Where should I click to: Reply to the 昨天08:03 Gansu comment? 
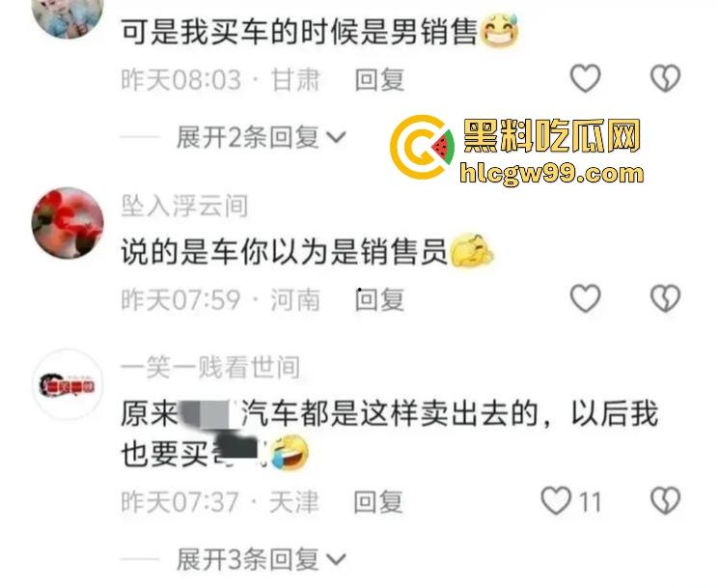click(379, 80)
